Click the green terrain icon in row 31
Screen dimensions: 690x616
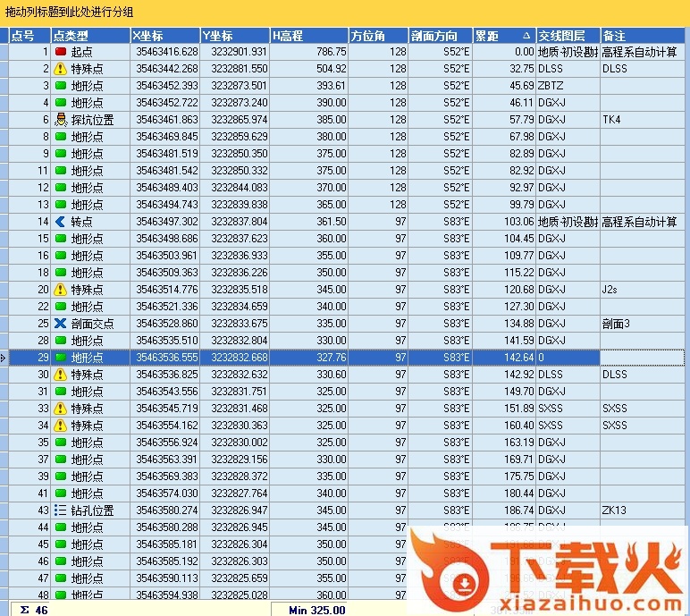[x=61, y=392]
